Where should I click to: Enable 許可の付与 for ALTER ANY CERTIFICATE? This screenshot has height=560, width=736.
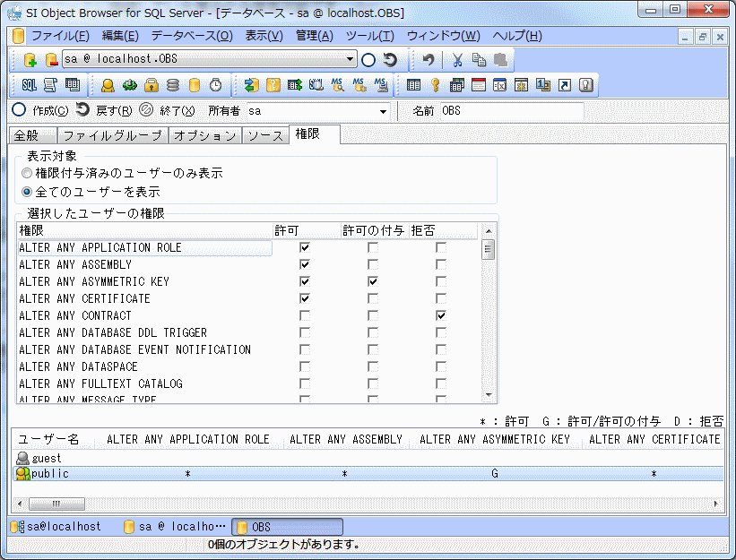point(373,298)
